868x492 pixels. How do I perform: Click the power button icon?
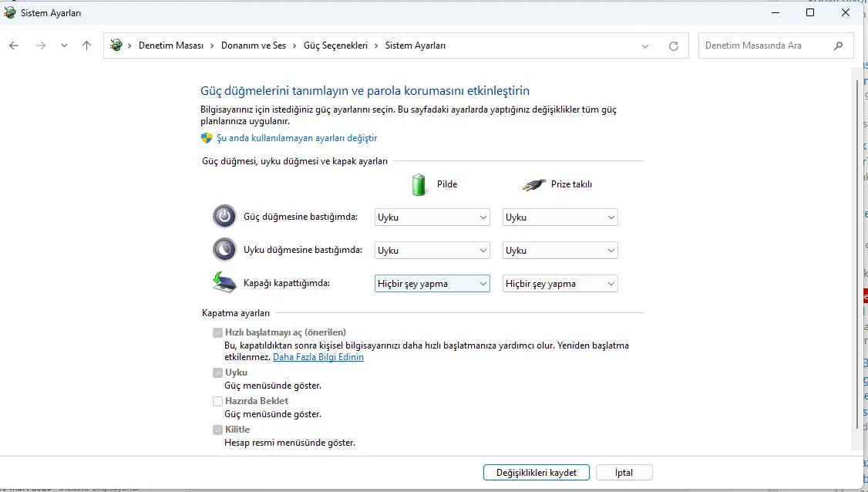[224, 216]
